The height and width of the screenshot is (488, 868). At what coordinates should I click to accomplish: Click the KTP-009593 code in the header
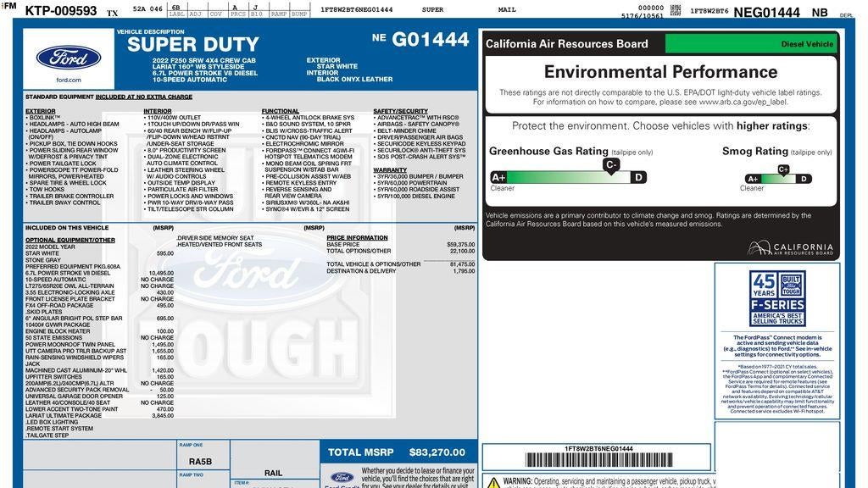tap(61, 10)
